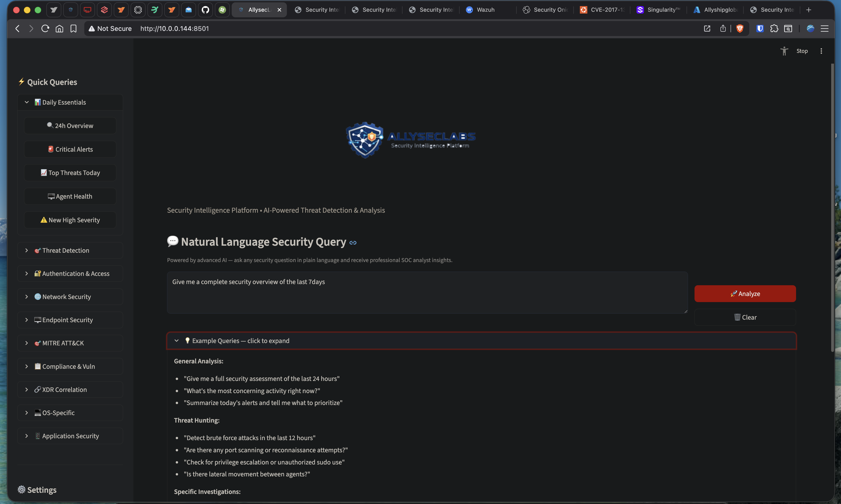Clear the query with the Clear button
This screenshot has width=841, height=504.
745,317
